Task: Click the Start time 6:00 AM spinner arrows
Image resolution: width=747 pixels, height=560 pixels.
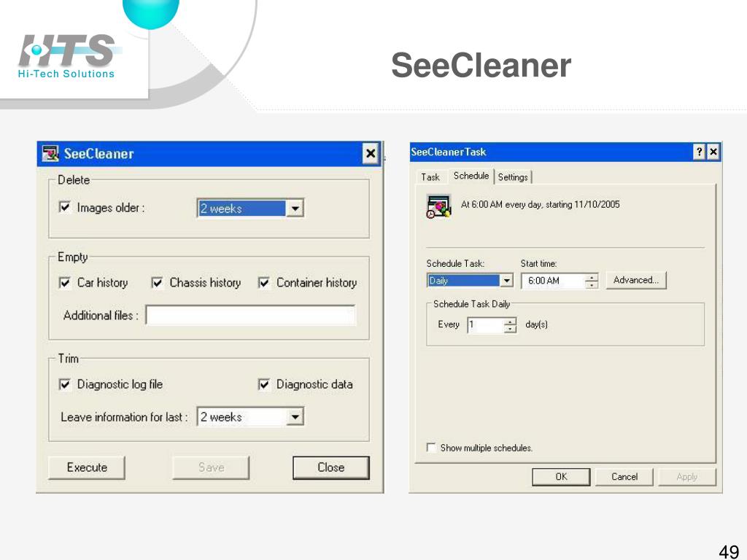Action: 591,281
